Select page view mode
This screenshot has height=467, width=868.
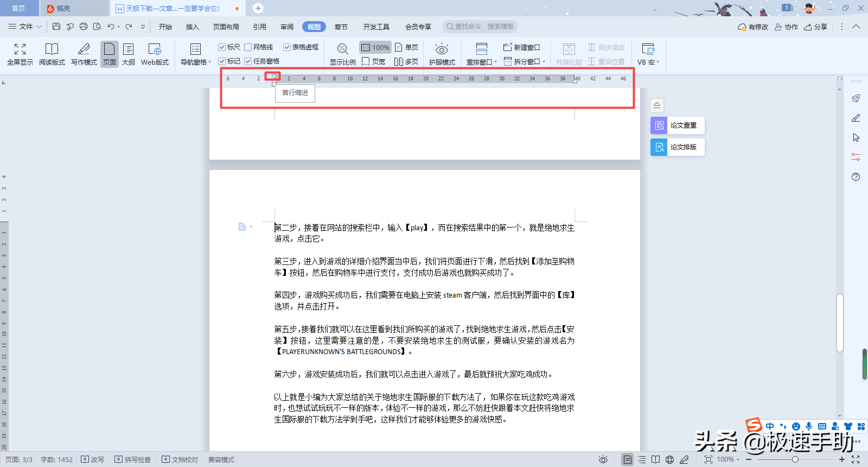point(110,55)
